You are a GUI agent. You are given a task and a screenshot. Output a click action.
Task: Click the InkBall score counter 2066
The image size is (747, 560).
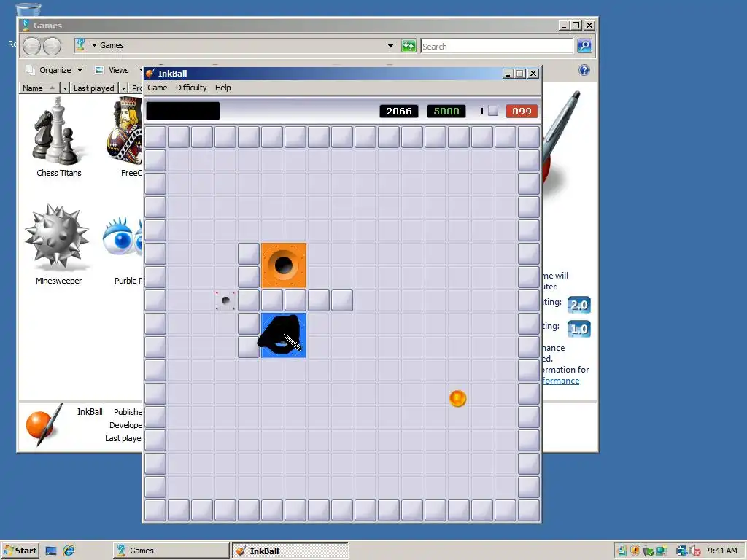tap(399, 111)
